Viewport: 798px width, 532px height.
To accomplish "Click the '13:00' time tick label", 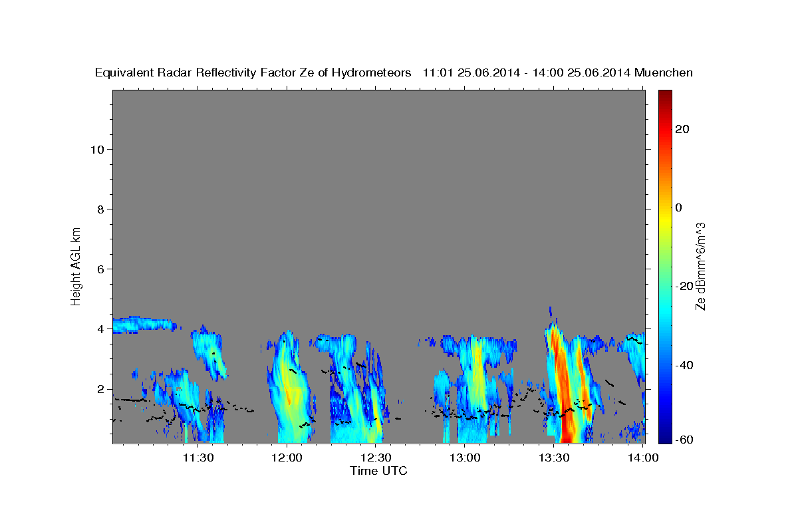I will [465, 458].
